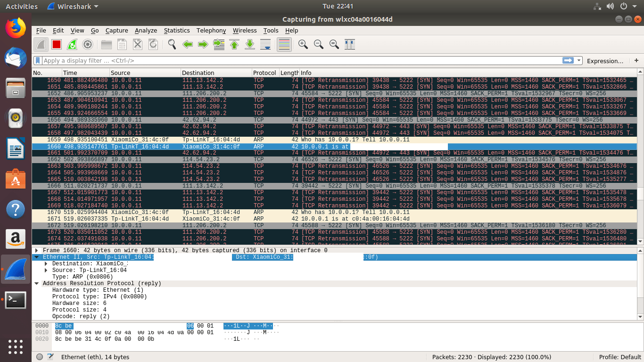Image resolution: width=644 pixels, height=362 pixels.
Task: Select packet 1652 TCP SYN row
Action: (334, 94)
